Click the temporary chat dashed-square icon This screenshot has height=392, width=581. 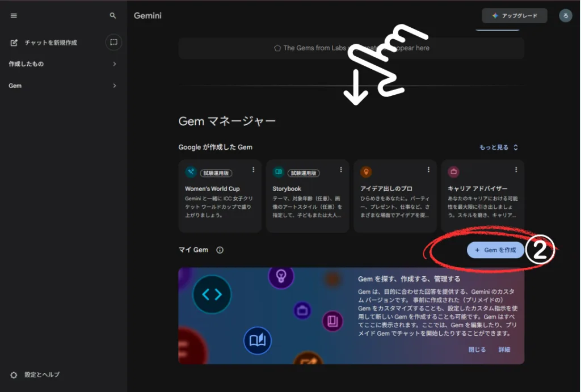point(113,43)
